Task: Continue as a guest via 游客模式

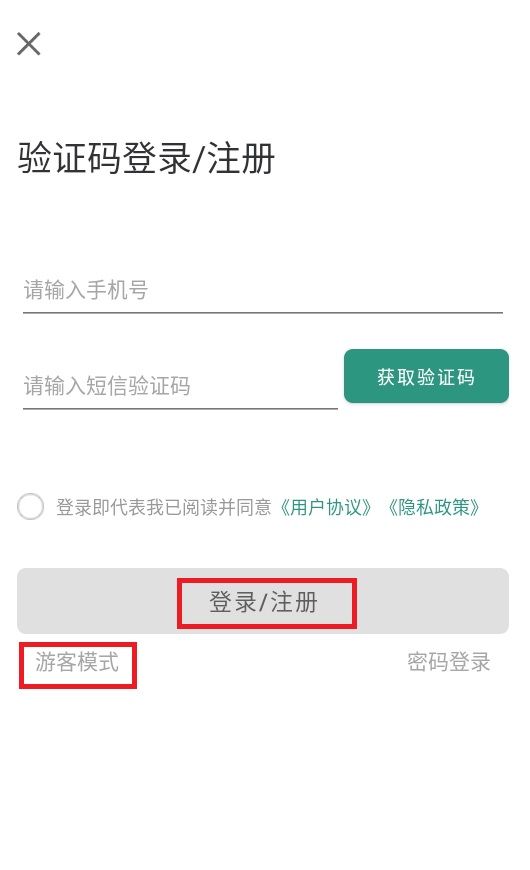Action: 77,662
